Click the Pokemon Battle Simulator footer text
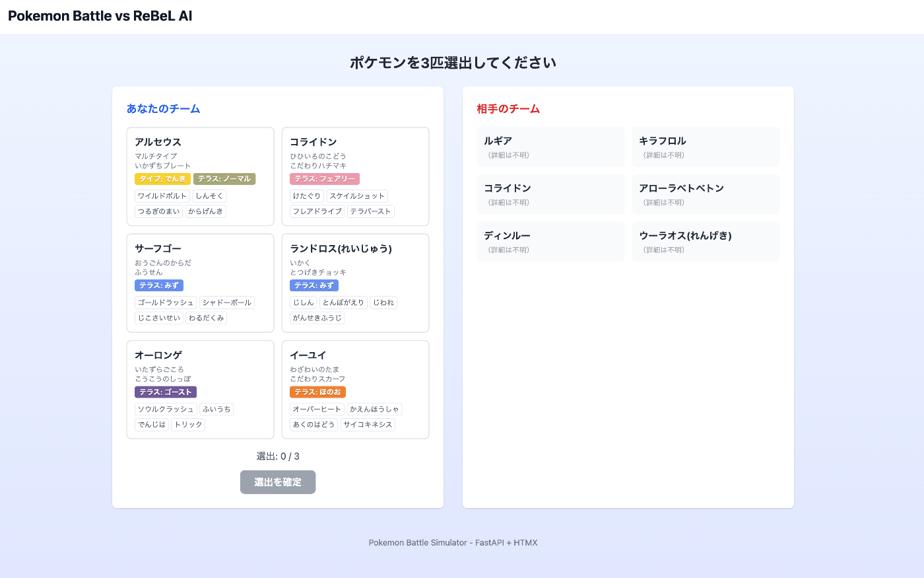Viewport: 924px width, 578px height. [x=453, y=543]
